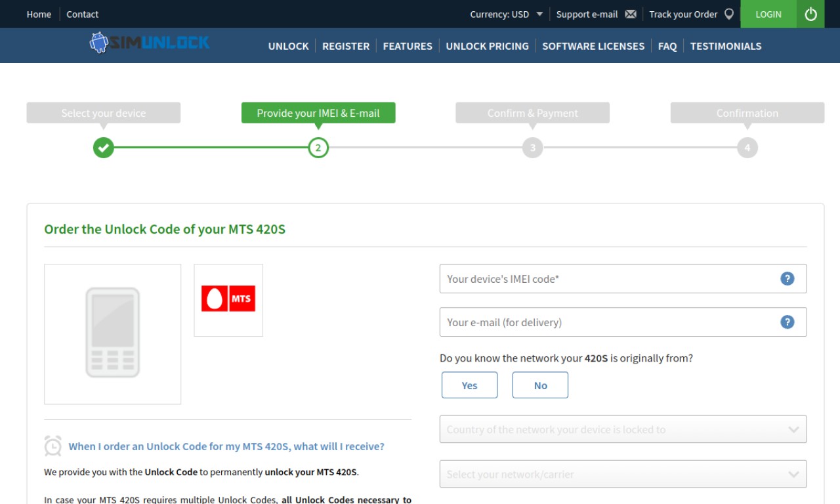Click the help icon in the e-mail field
This screenshot has height=504, width=840.
[x=787, y=322]
